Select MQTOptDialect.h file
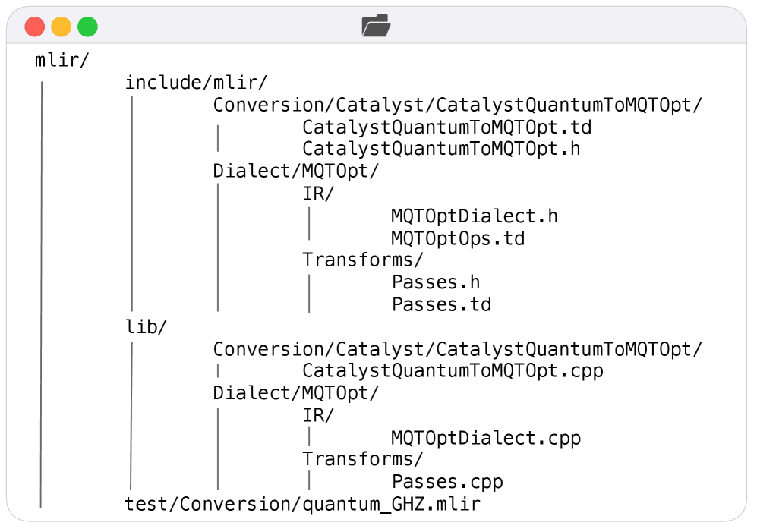This screenshot has width=757, height=532. [475, 216]
